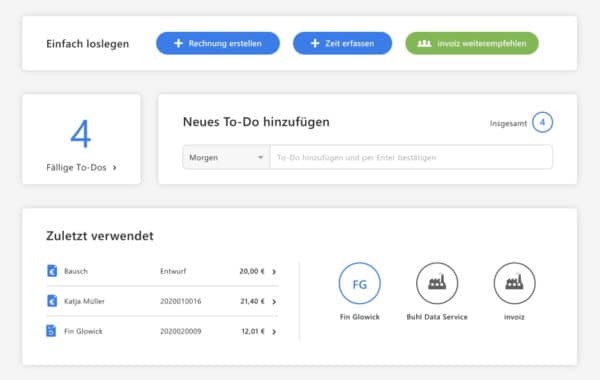The height and width of the screenshot is (380, 600).
Task: Open the Entwurf draft entry
Action: [173, 271]
